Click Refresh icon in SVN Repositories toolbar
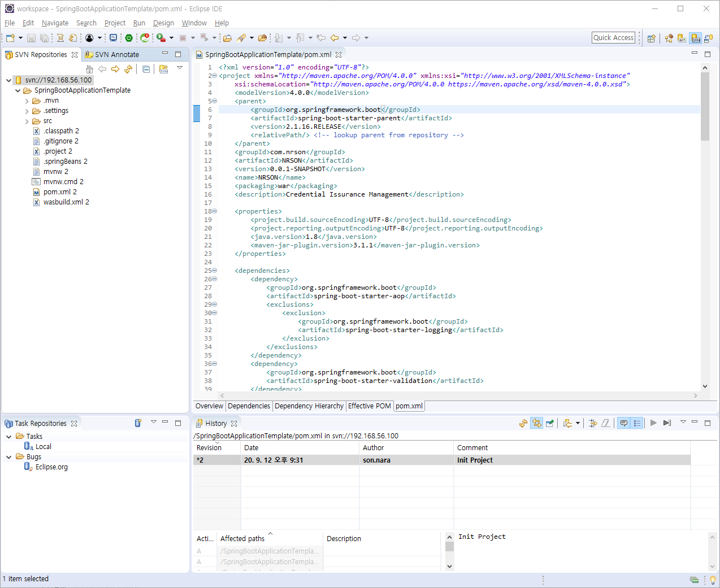This screenshot has width=720, height=588. click(x=129, y=69)
